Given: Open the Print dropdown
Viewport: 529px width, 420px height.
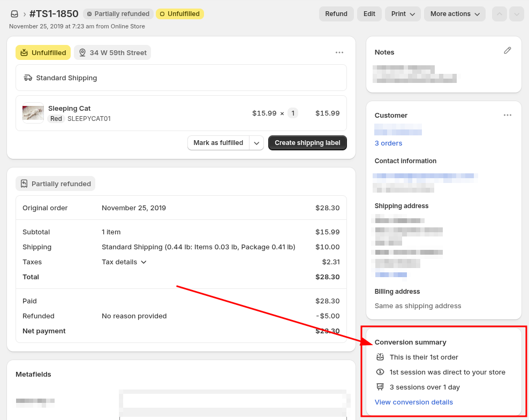Looking at the screenshot, I should click(403, 14).
